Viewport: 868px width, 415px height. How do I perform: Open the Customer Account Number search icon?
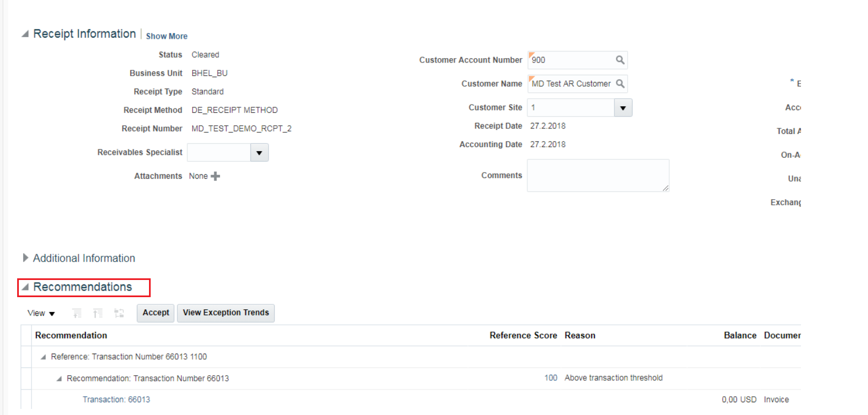[x=621, y=60]
